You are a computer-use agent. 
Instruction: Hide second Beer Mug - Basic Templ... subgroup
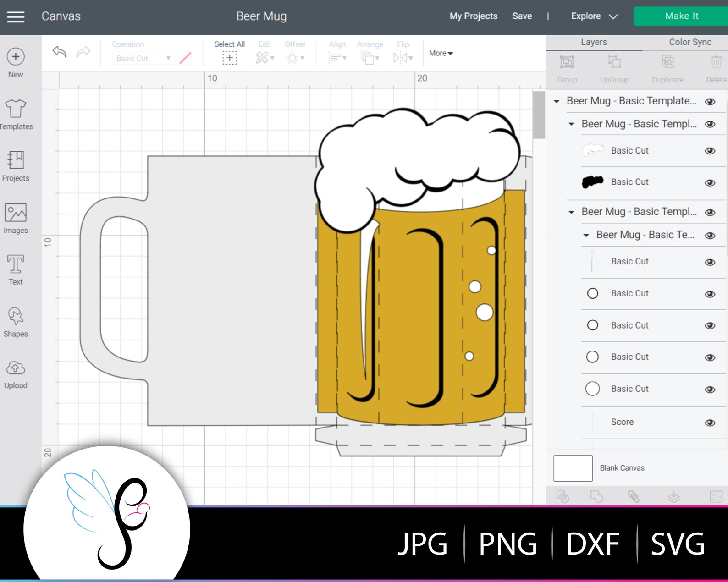[710, 212]
